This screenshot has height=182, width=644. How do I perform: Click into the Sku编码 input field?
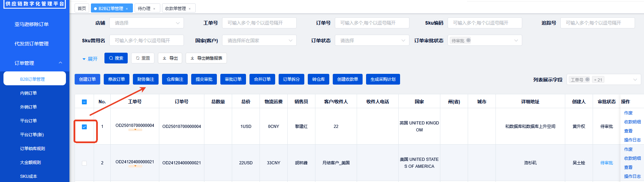(484, 23)
